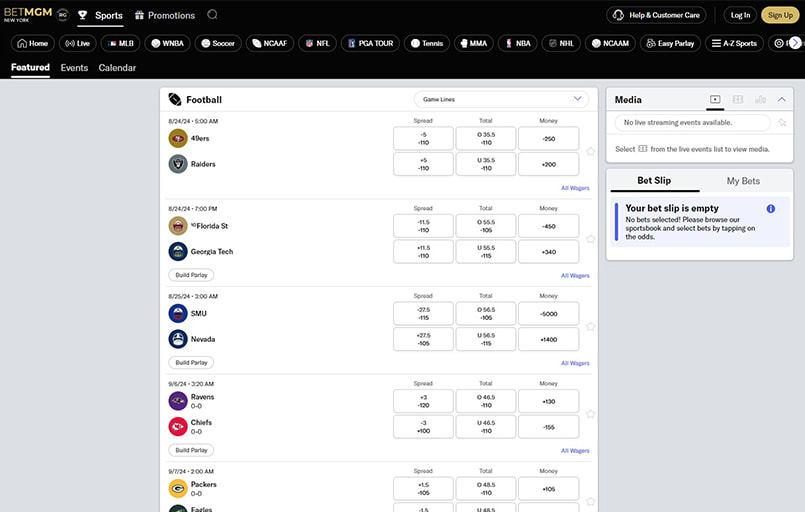Build Parlay for SMU vs Nevada
Screen dimensions: 805x512
[x=191, y=363]
